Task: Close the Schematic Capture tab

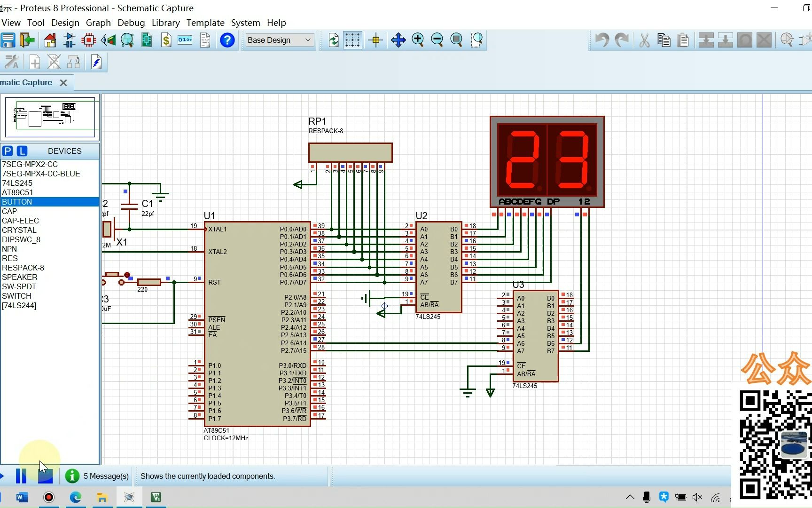Action: pyautogui.click(x=63, y=83)
